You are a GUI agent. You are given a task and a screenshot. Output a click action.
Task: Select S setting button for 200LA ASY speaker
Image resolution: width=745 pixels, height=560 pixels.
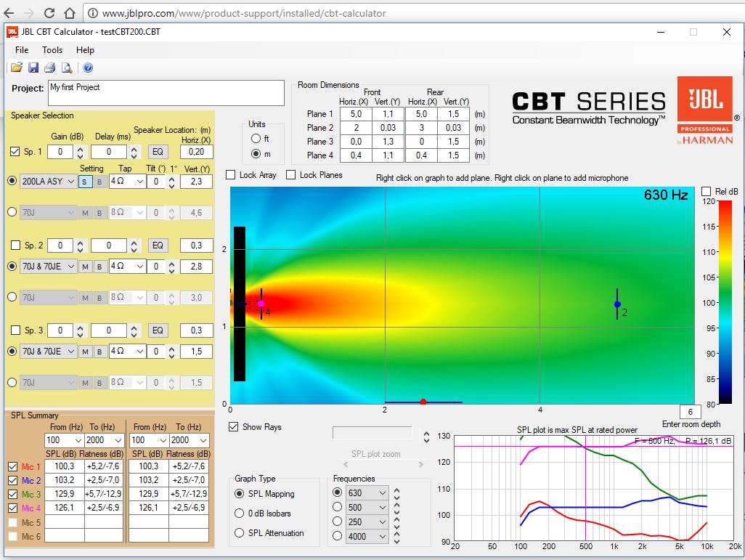85,182
